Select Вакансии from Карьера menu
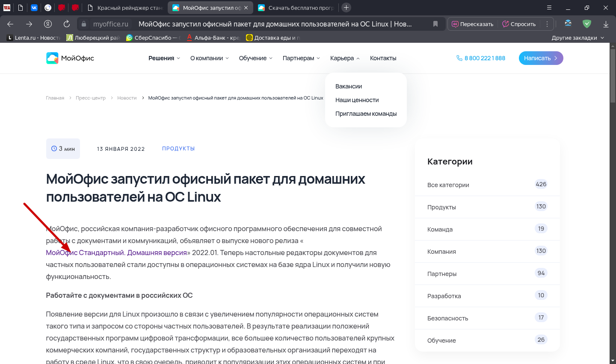Image resolution: width=616 pixels, height=364 pixels. click(x=349, y=86)
